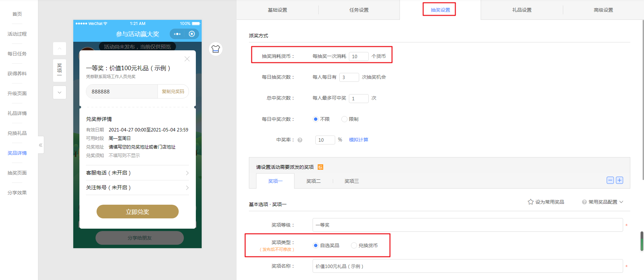
Task: Click the max win count input
Action: point(359,98)
